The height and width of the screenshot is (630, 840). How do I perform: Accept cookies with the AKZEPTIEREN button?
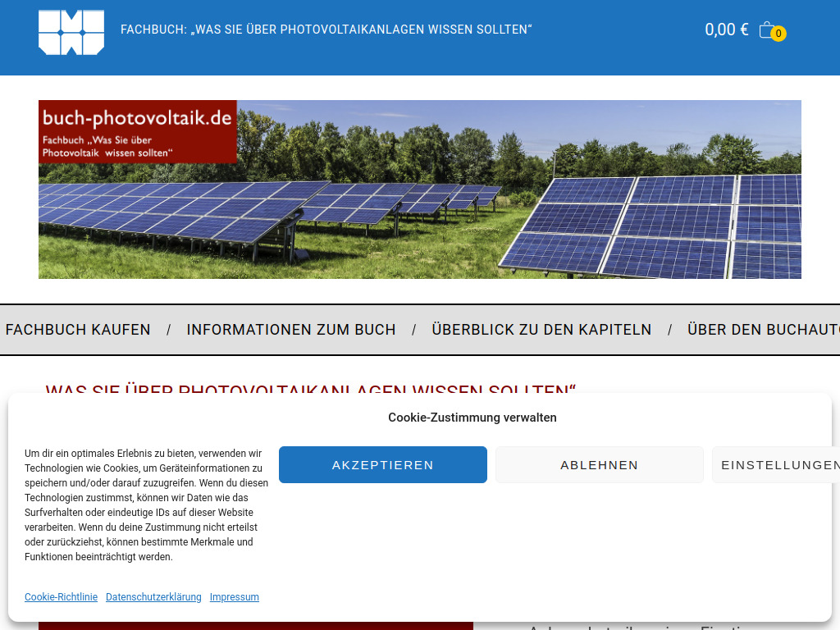coord(382,464)
